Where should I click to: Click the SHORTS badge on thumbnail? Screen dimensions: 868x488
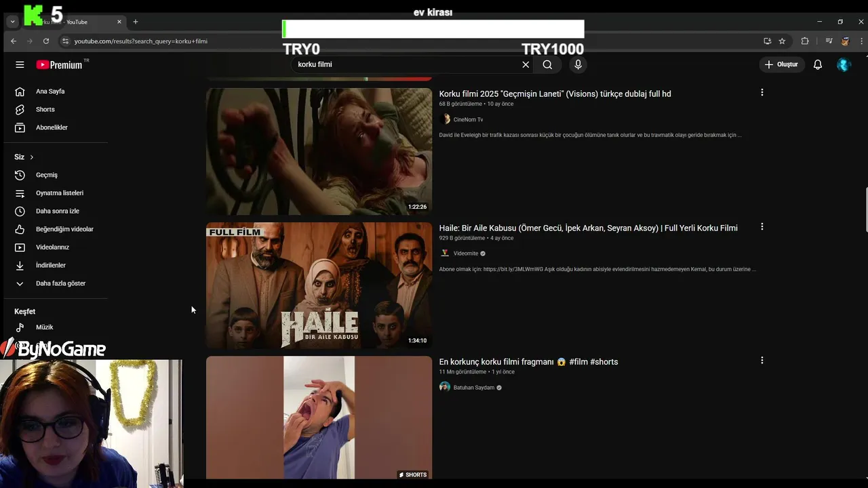[412, 474]
